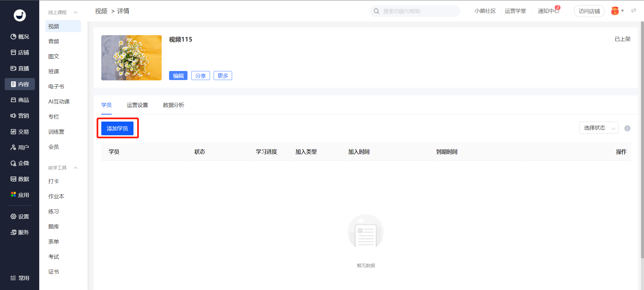644x290 pixels.
Task: Open the 通知中心 notifications
Action: click(x=548, y=11)
